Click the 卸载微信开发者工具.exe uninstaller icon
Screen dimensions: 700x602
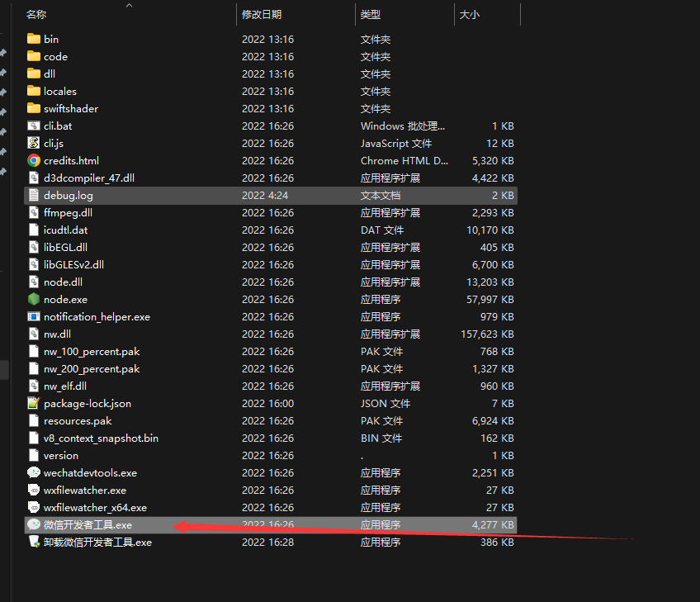point(34,543)
